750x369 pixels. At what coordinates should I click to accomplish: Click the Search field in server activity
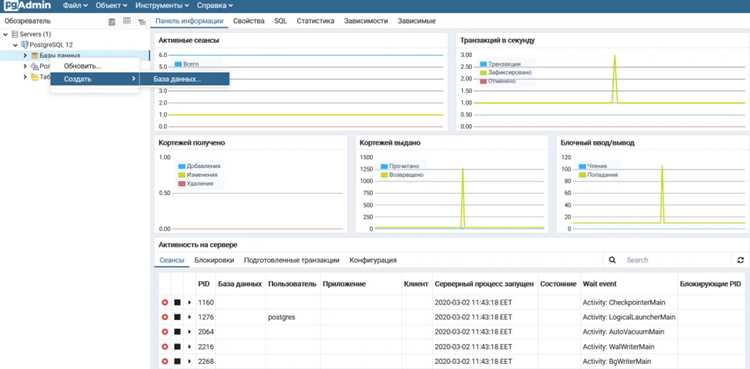click(677, 260)
